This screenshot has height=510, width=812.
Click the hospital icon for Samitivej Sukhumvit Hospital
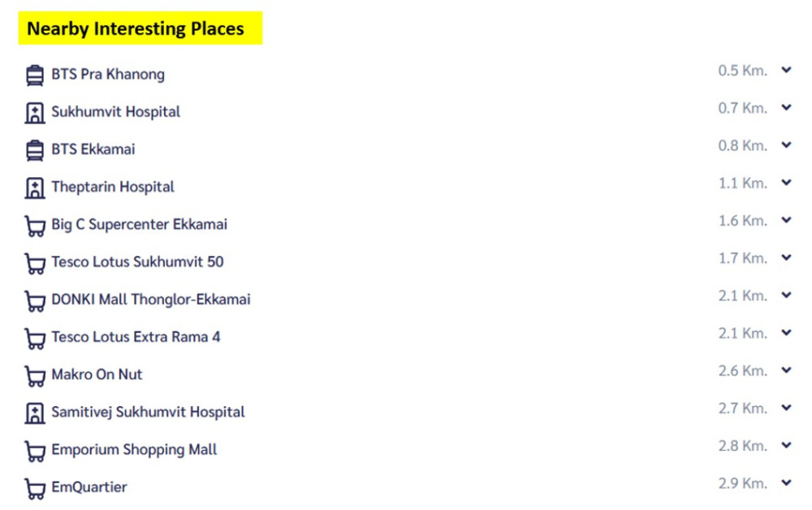35,413
